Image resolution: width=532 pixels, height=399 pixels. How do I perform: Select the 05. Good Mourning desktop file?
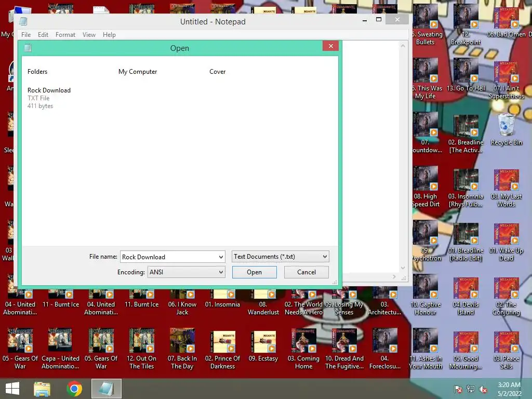point(465,350)
